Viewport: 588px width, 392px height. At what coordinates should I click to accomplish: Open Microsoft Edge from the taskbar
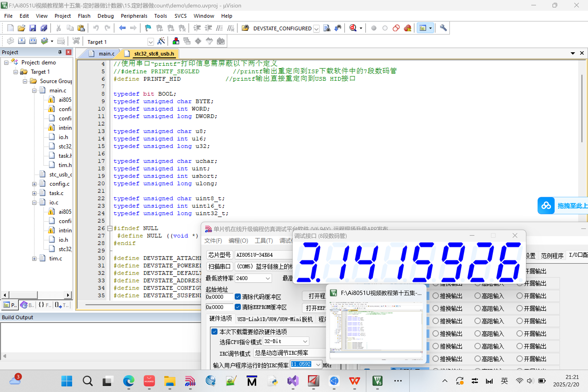pos(129,381)
